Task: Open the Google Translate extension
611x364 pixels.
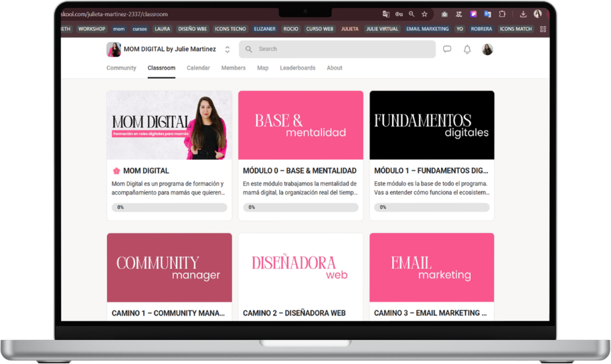Action: point(487,14)
